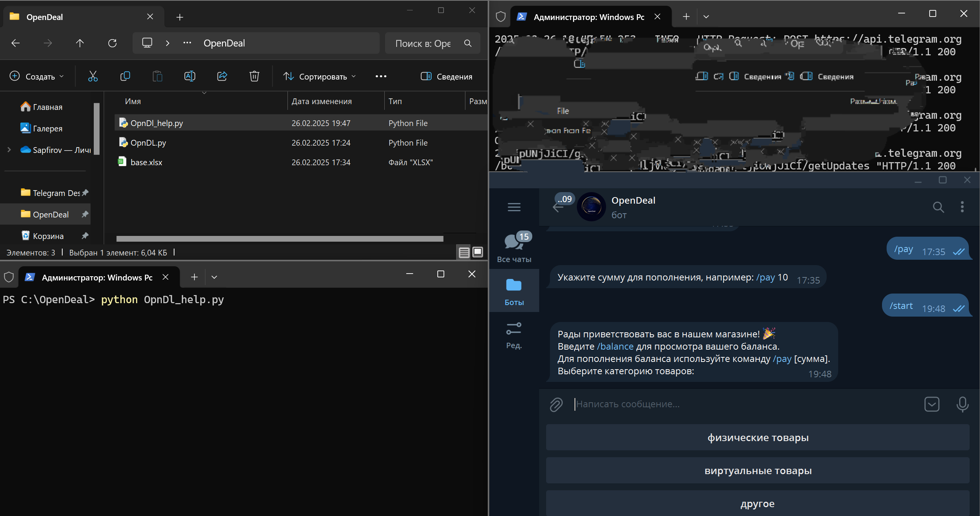Switch Explorer to large thumbnails view icon
The width and height of the screenshot is (980, 516).
coord(478,252)
